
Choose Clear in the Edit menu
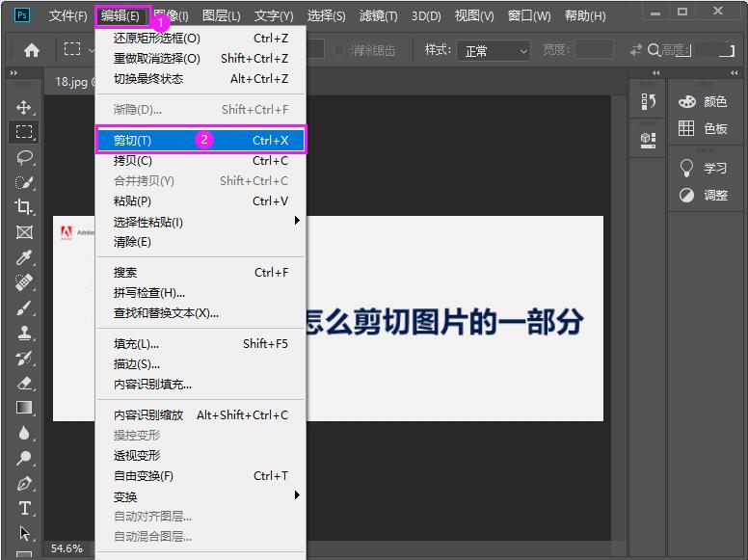pos(200,242)
